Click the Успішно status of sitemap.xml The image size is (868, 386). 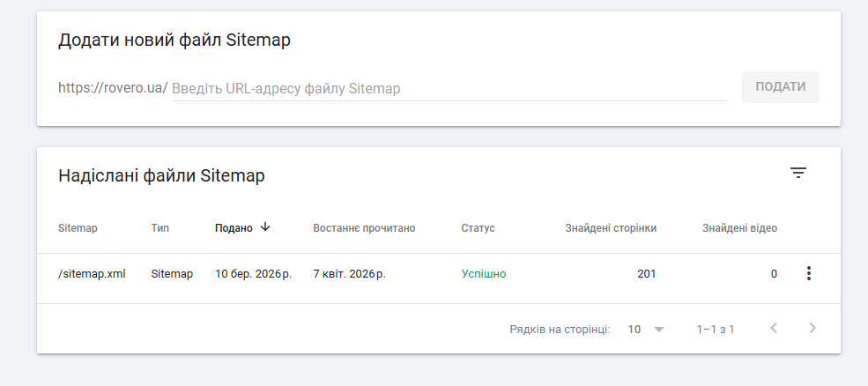(484, 274)
